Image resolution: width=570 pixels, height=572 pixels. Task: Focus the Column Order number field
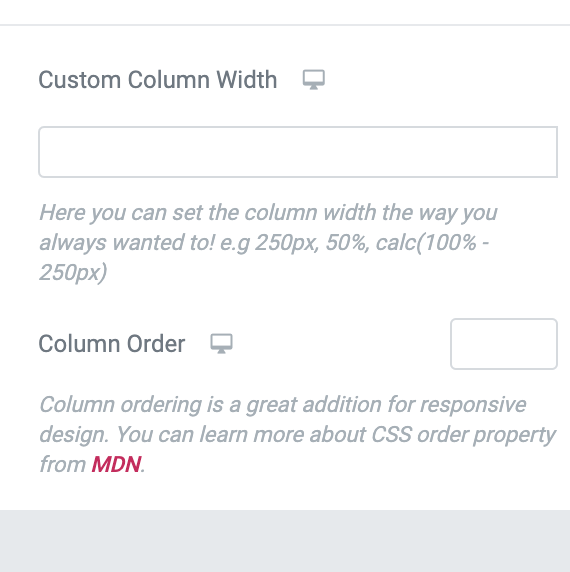[x=504, y=344]
